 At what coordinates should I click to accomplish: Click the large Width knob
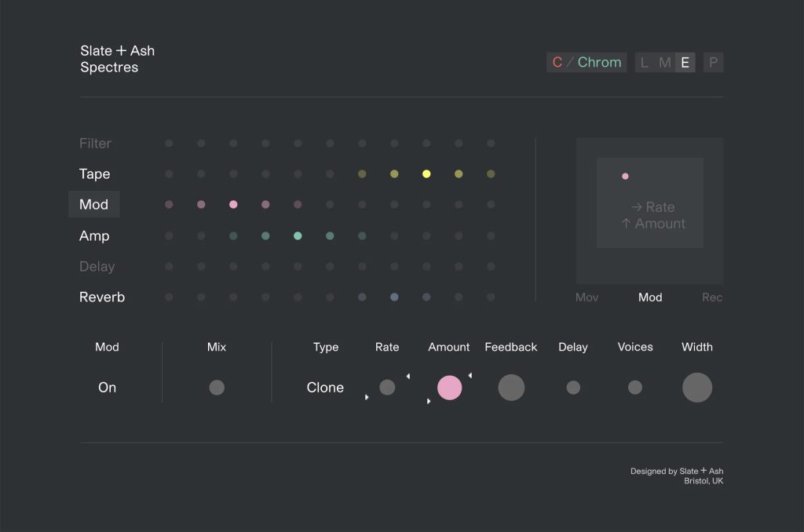[696, 388]
